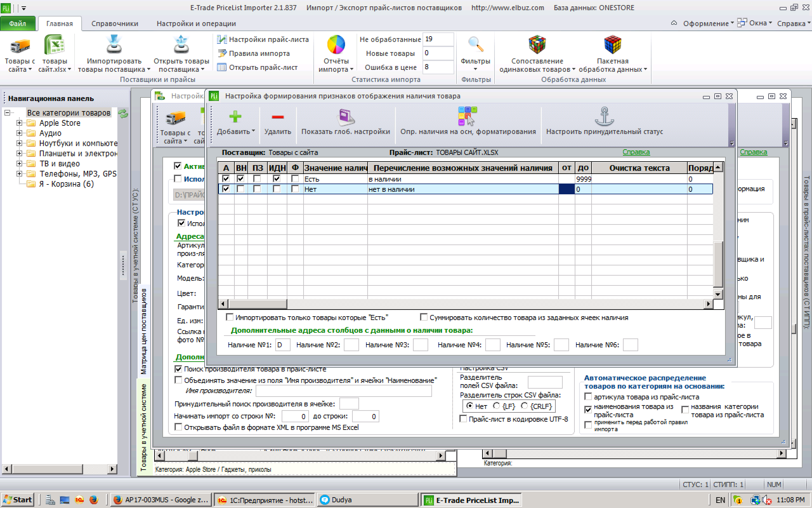Toggle 'Суммировать количество товара' checkbox
Screen dimensions: 812x508
click(x=424, y=317)
